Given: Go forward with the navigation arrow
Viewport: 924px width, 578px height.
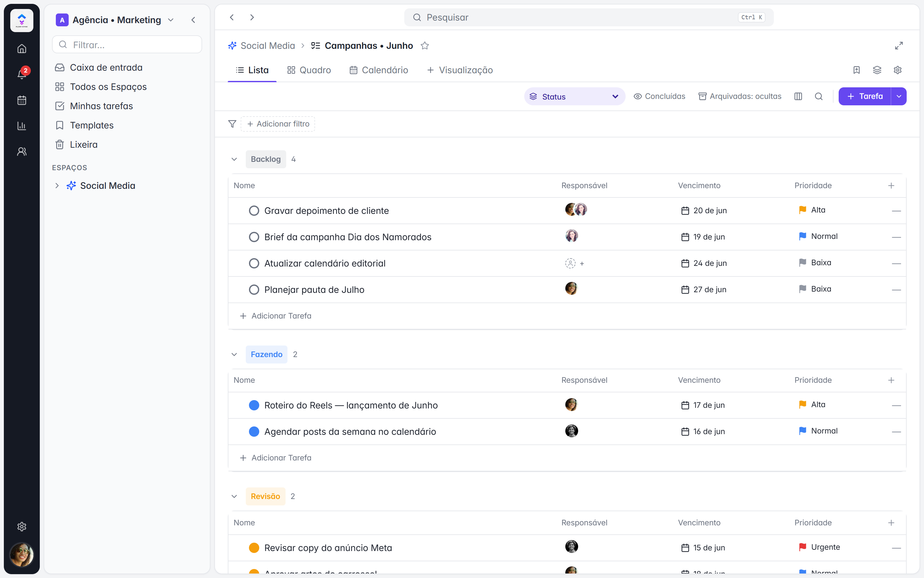Looking at the screenshot, I should click(x=252, y=17).
